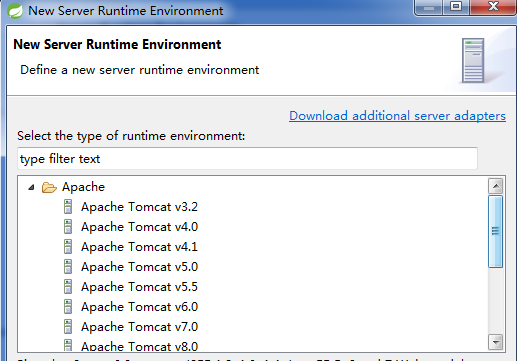This screenshot has height=361, width=517.
Task: Click the Apache Tomcat v7.0 server icon
Action: pyautogui.click(x=68, y=327)
